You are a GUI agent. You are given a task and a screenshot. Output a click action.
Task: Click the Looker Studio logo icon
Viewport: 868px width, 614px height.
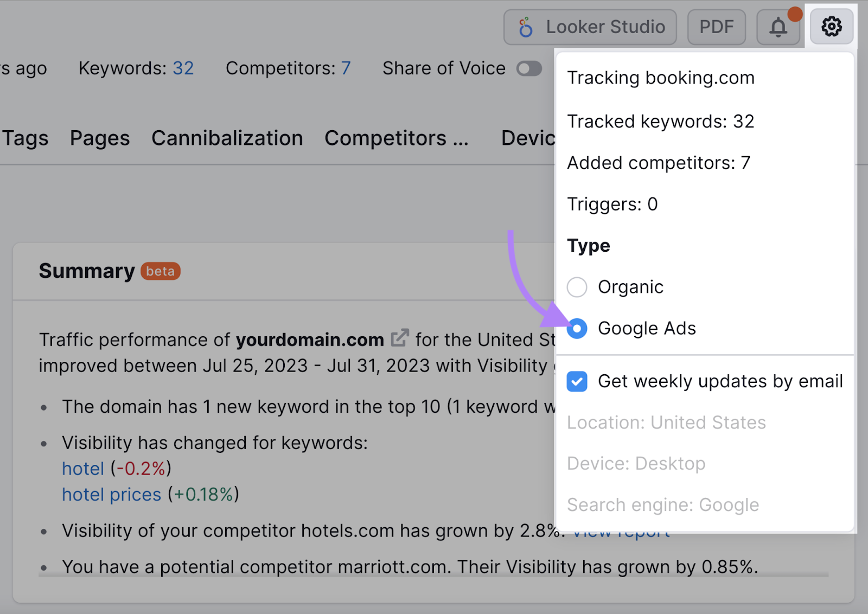coord(525,27)
